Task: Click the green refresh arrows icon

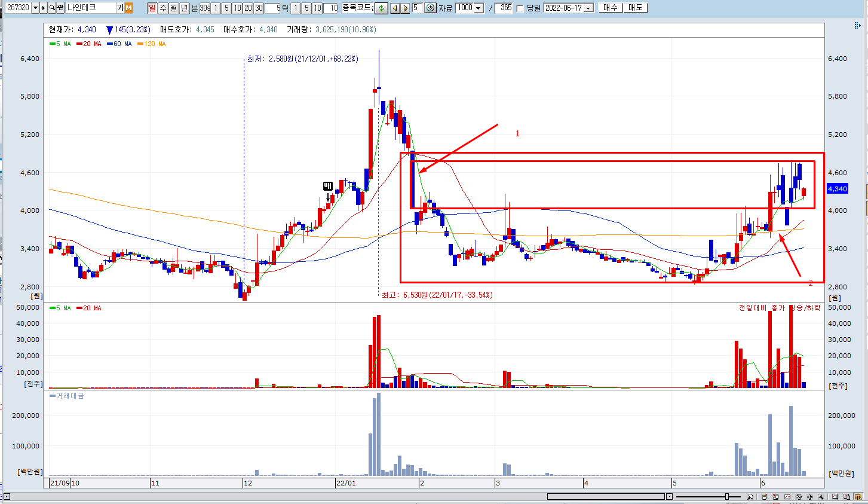Action: coord(381,8)
